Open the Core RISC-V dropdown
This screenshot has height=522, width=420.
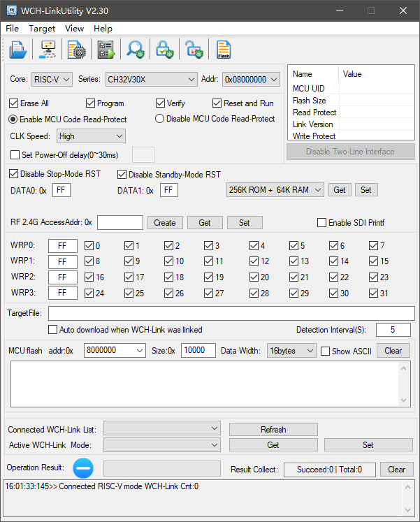(52, 79)
